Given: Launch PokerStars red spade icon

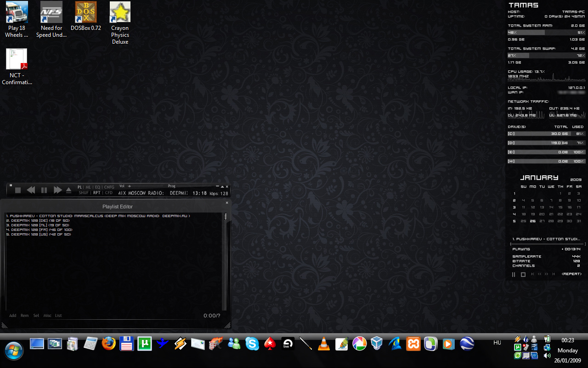Looking at the screenshot, I should pos(270,344).
